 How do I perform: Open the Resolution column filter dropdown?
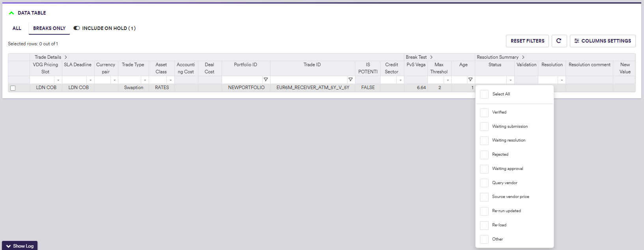pos(562,80)
